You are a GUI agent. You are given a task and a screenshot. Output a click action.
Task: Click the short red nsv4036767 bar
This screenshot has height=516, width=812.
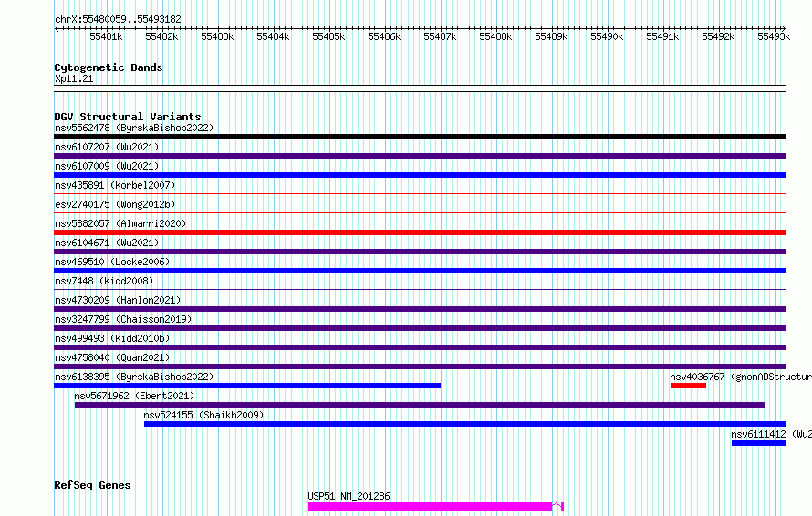[688, 386]
